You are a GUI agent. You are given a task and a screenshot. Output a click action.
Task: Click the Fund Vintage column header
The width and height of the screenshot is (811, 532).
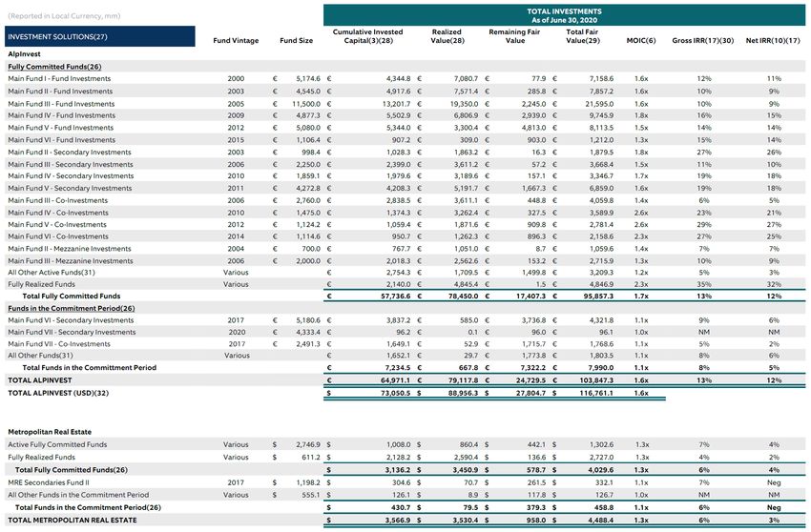pyautogui.click(x=236, y=40)
